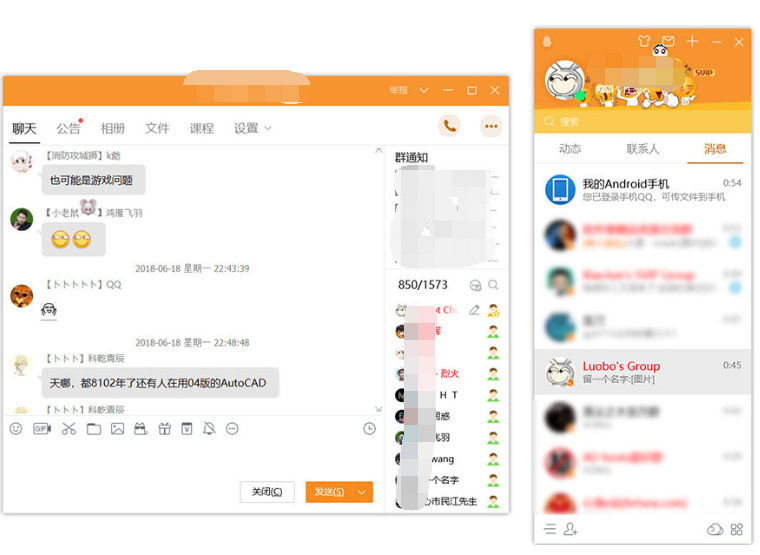Viewport: 760px width, 555px height.
Task: Select member row ending in wang
Action: click(x=447, y=459)
